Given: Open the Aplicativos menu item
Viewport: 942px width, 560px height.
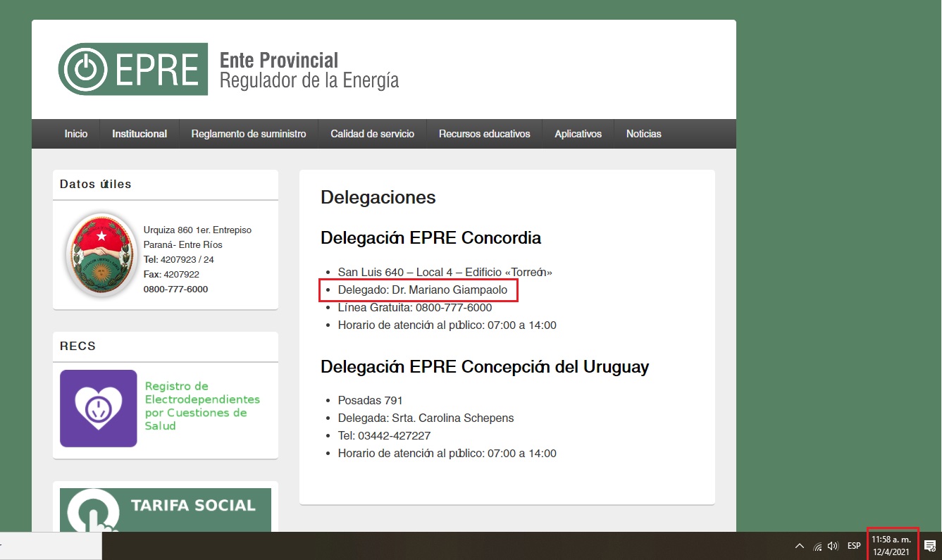Looking at the screenshot, I should point(578,134).
